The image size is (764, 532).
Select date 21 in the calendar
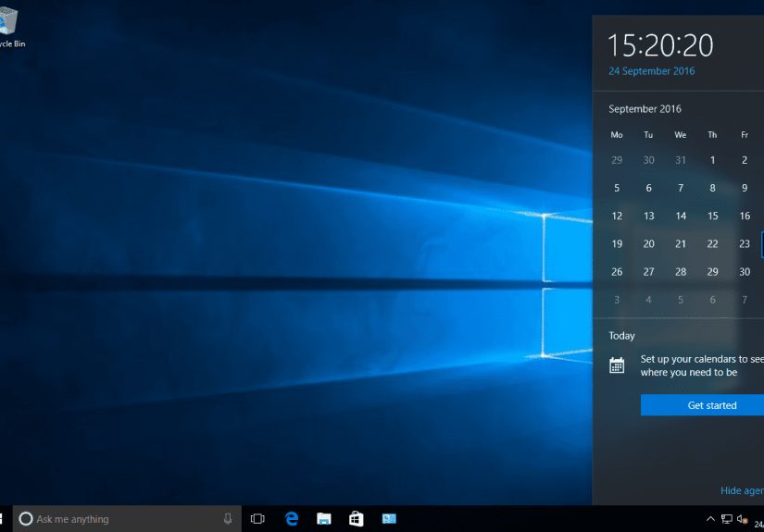[x=681, y=244]
